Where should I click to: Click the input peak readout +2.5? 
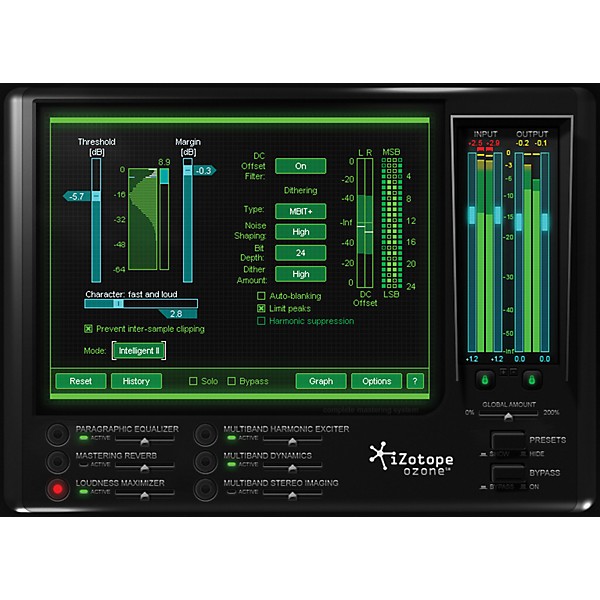(x=476, y=143)
